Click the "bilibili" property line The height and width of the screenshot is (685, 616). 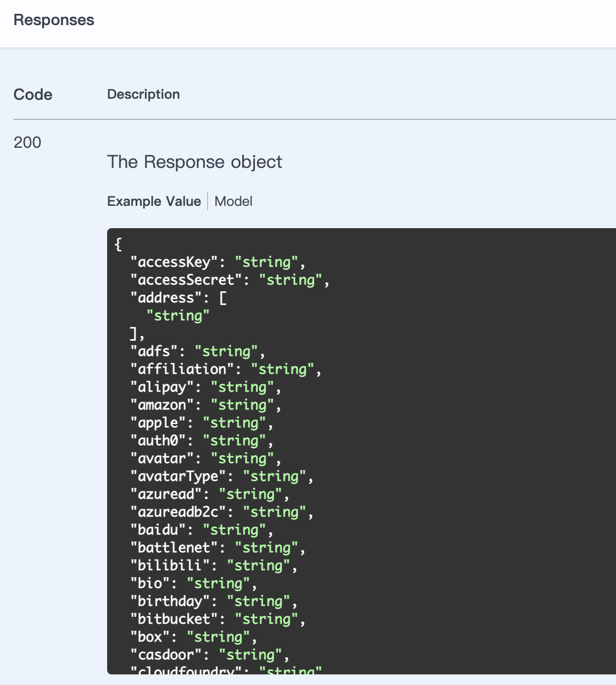click(213, 566)
